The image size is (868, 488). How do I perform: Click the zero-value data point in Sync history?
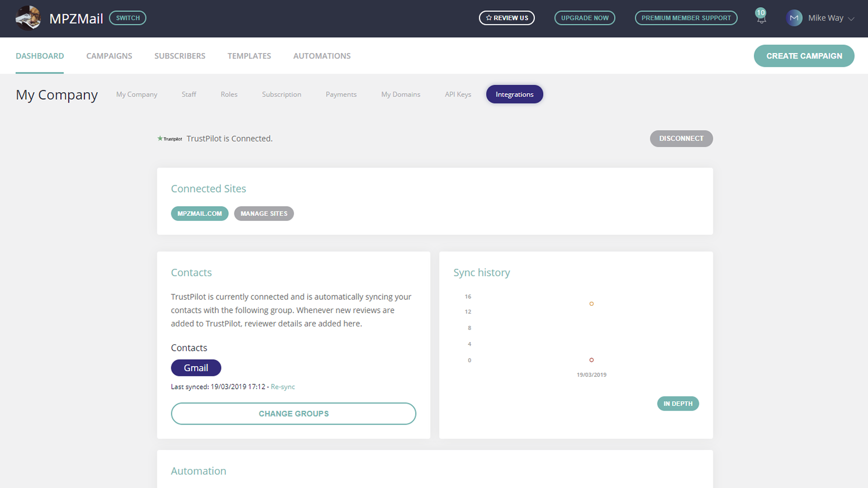tap(591, 360)
